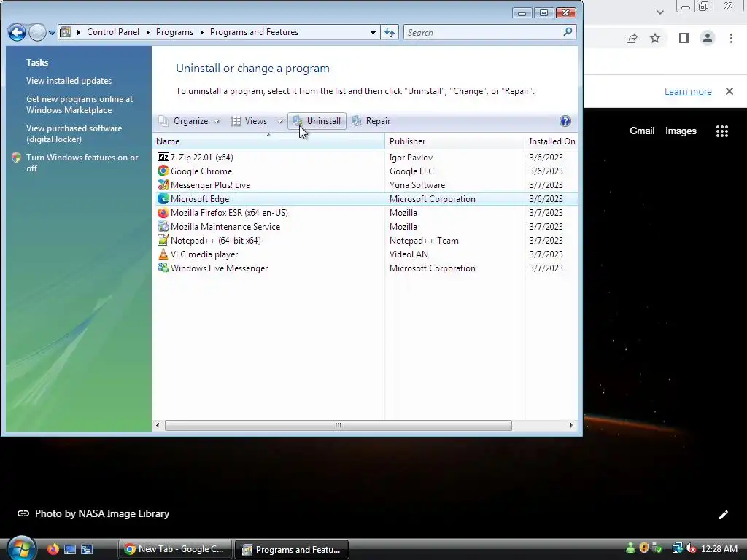The height and width of the screenshot is (560, 747).
Task: Open Chrome three-dot menu
Action: pyautogui.click(x=731, y=38)
